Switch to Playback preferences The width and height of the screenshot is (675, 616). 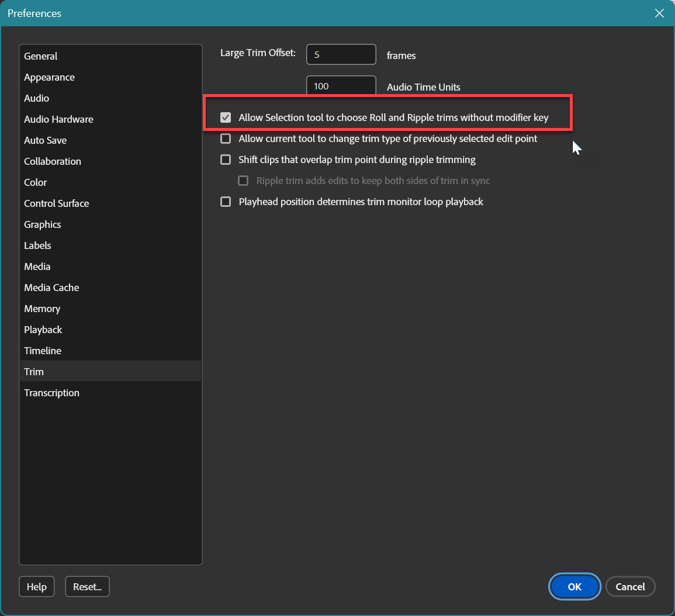tap(43, 330)
